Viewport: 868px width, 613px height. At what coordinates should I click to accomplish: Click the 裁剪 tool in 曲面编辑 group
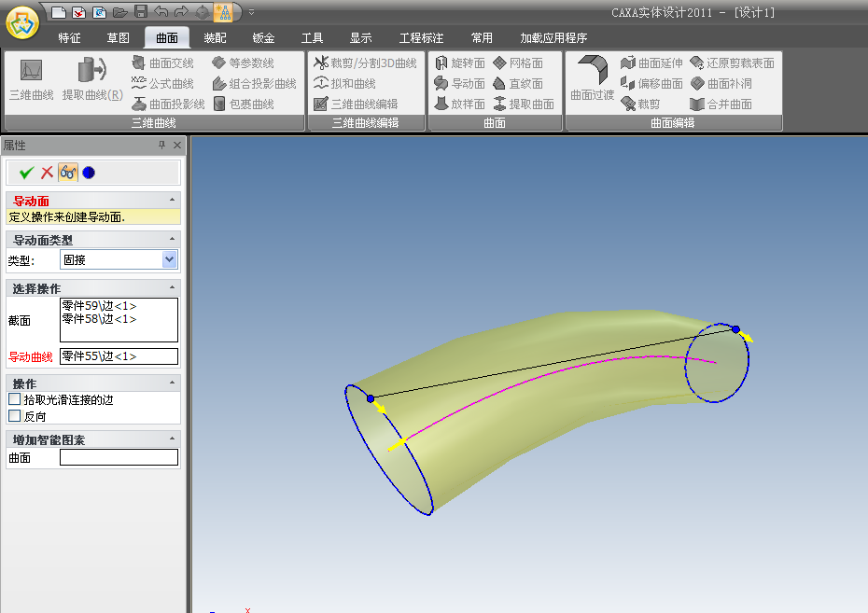point(640,104)
